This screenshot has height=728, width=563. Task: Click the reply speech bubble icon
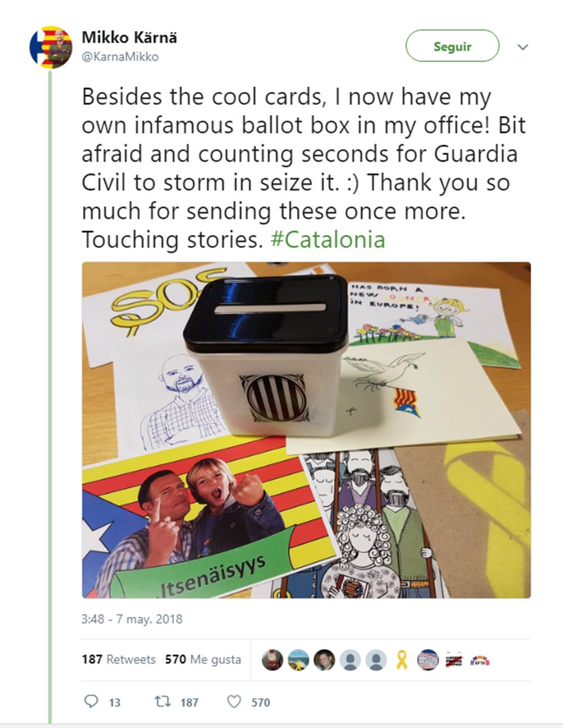coord(91,702)
